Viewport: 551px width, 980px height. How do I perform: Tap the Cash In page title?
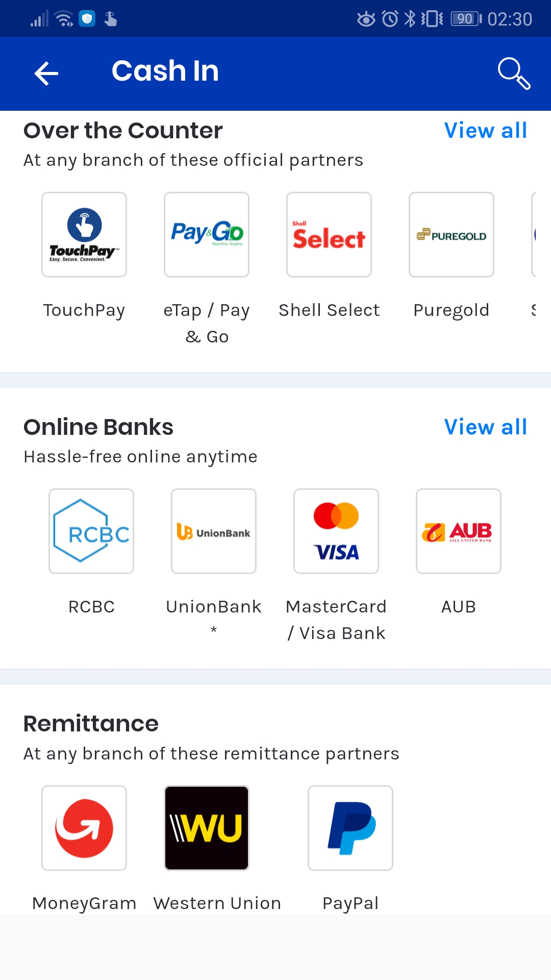pyautogui.click(x=165, y=71)
